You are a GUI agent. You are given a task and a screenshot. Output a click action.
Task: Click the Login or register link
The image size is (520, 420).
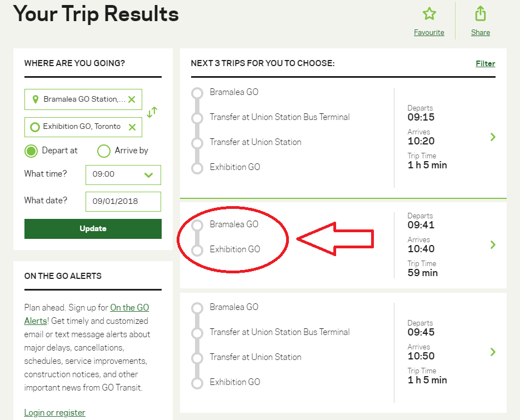(x=54, y=413)
